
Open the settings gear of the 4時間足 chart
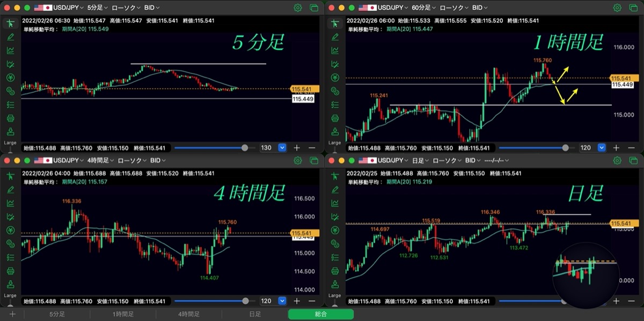point(298,160)
